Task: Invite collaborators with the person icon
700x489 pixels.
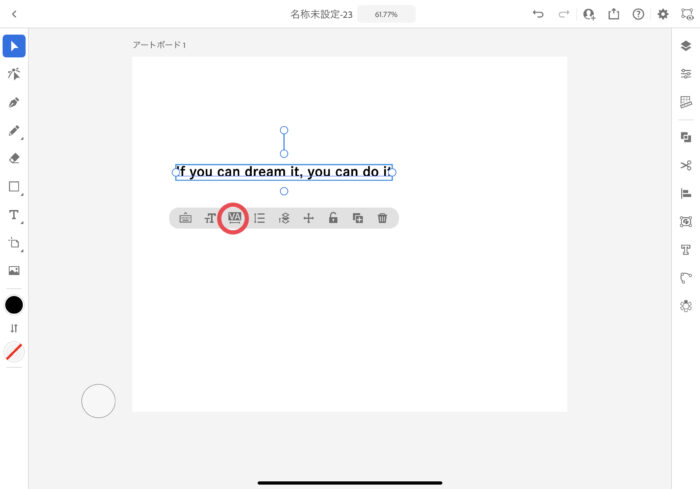Action: pyautogui.click(x=589, y=14)
